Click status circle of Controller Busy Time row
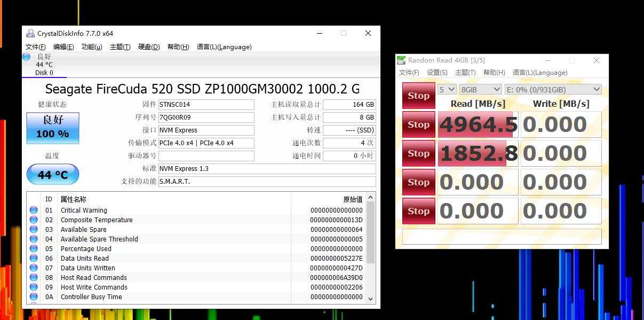The height and width of the screenshot is (320, 644). 34,297
